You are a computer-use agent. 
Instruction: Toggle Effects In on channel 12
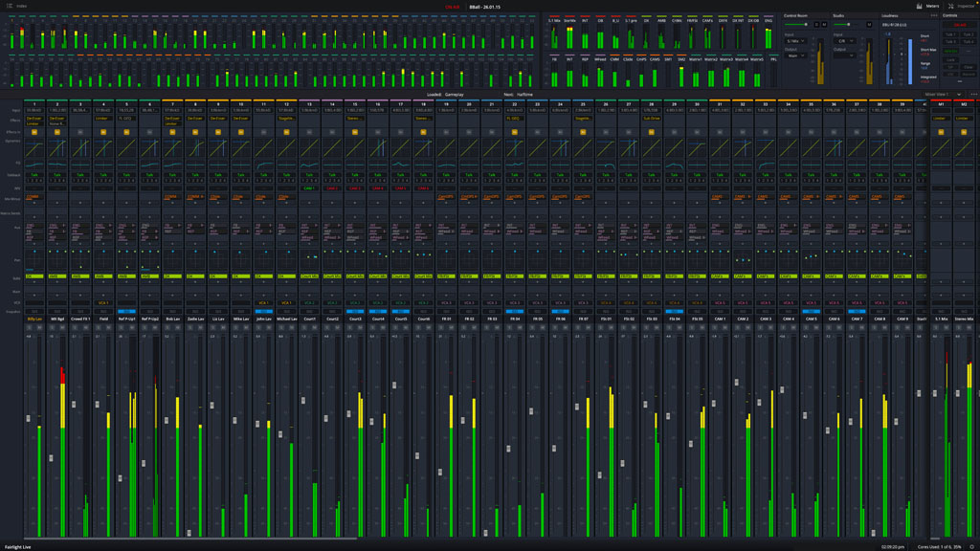pos(286,132)
